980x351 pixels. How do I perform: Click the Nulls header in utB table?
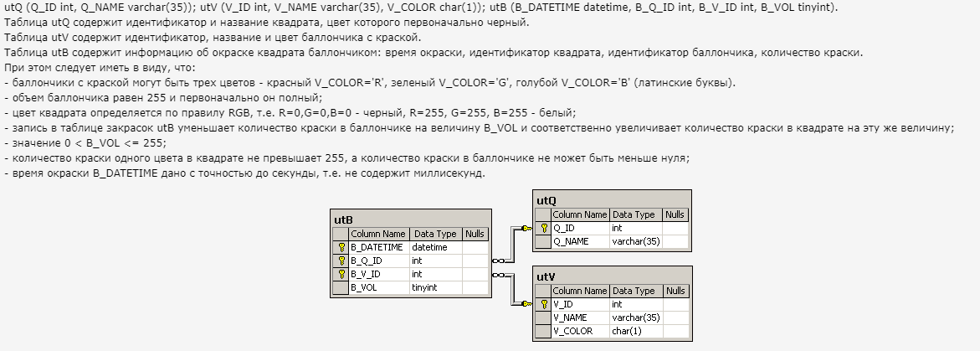pos(475,234)
